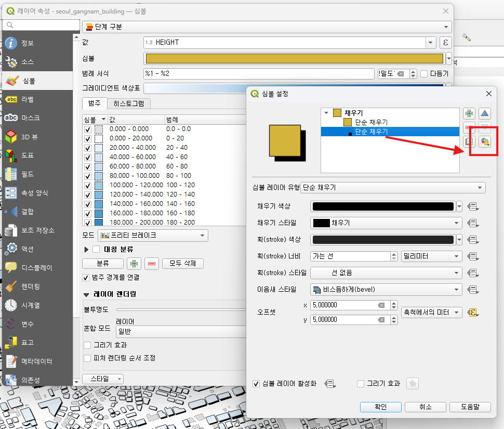This screenshot has height=429, width=504.
Task: Enable 그리기 효과 in layer rendering
Action: (x=87, y=345)
